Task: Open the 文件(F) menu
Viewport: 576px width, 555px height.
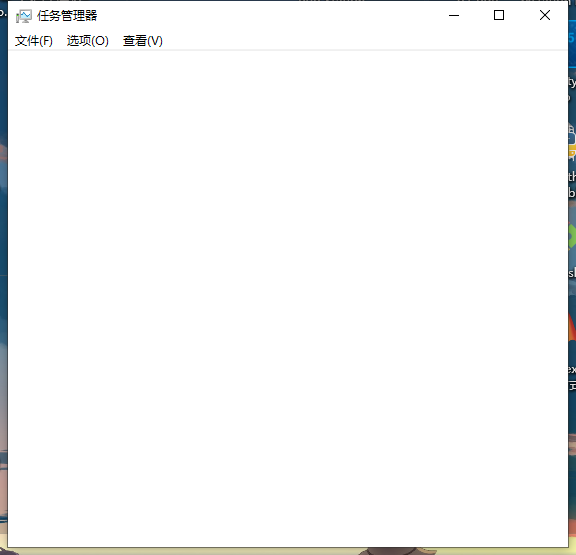Action: click(33, 41)
